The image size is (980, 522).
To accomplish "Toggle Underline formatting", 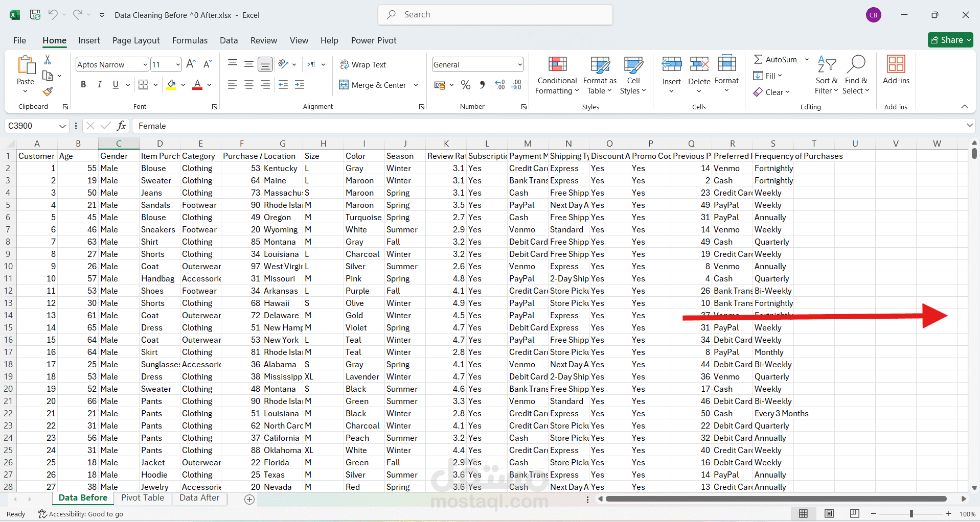I will (116, 85).
